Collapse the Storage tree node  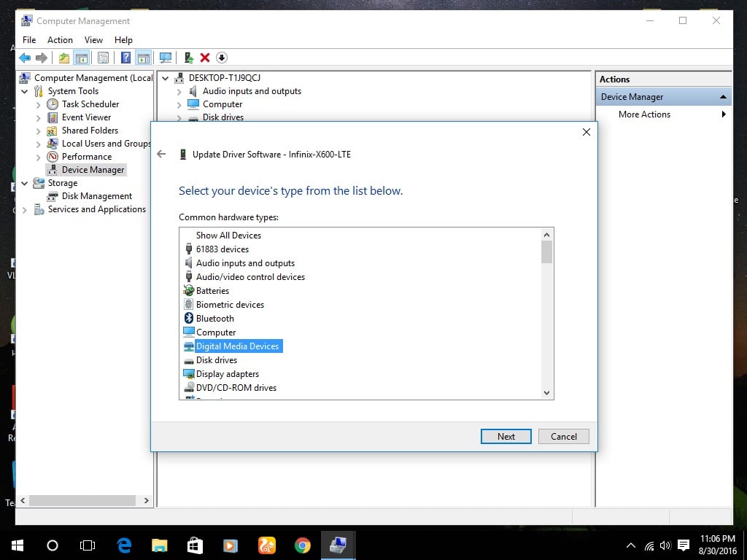(x=24, y=183)
